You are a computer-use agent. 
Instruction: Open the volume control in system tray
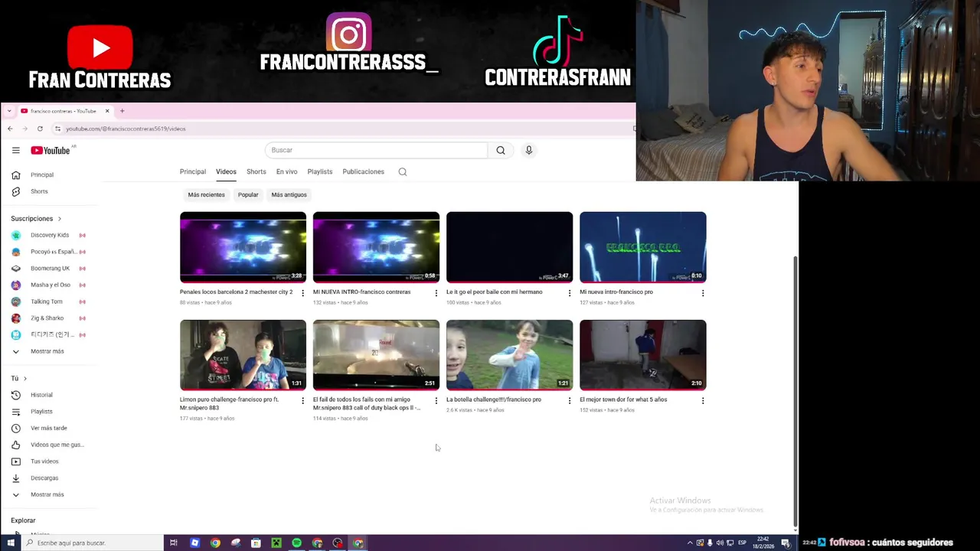click(x=720, y=543)
